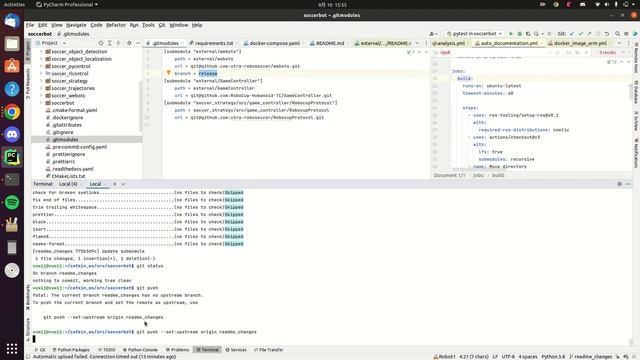
Task: Open Terminal panel settings gear
Action: 620,184
